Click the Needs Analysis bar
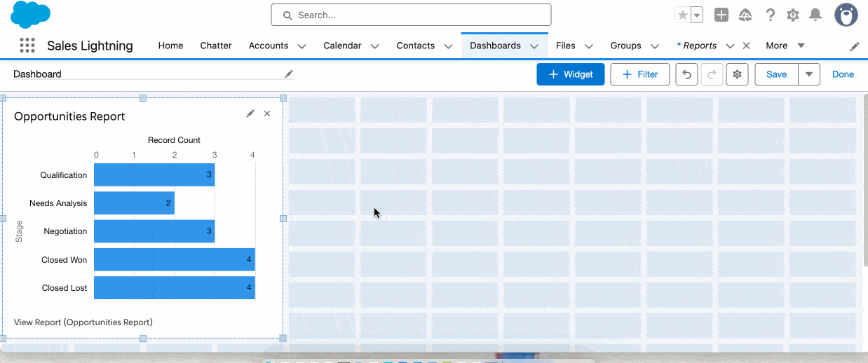The image size is (868, 363). pos(134,203)
